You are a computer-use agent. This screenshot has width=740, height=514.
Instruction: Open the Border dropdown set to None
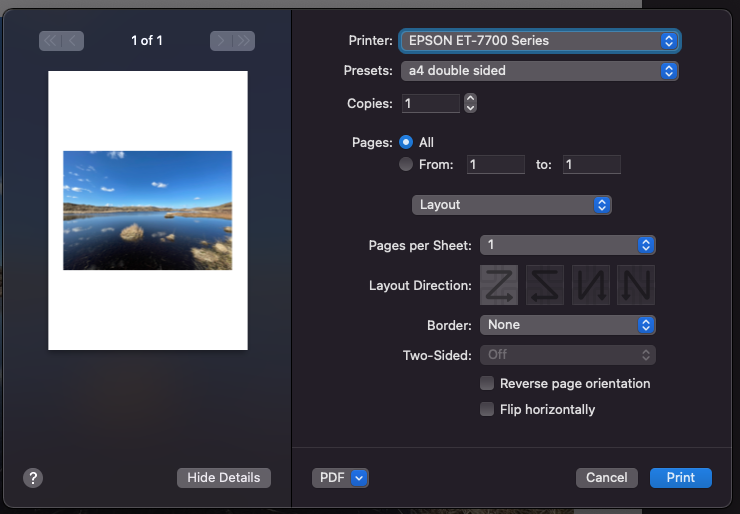[x=567, y=325]
